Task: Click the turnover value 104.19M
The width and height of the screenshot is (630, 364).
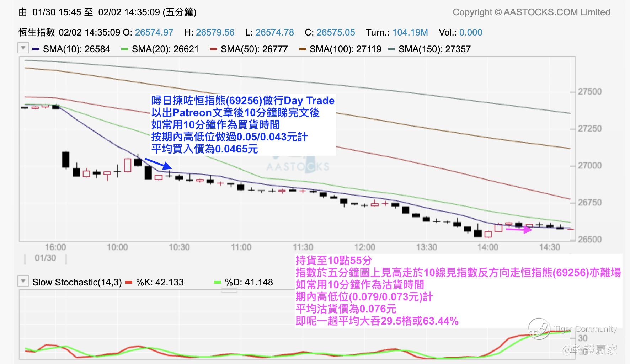Action: click(x=410, y=32)
